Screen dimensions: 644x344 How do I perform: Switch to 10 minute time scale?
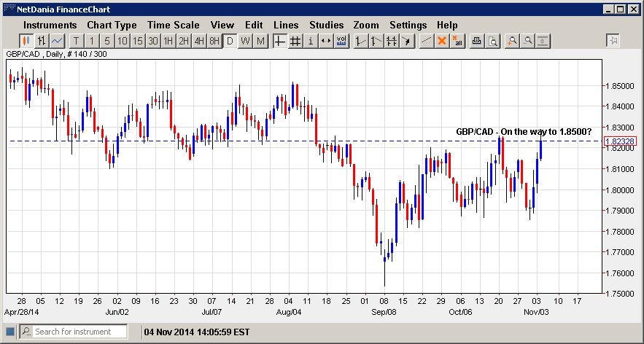tap(123, 41)
